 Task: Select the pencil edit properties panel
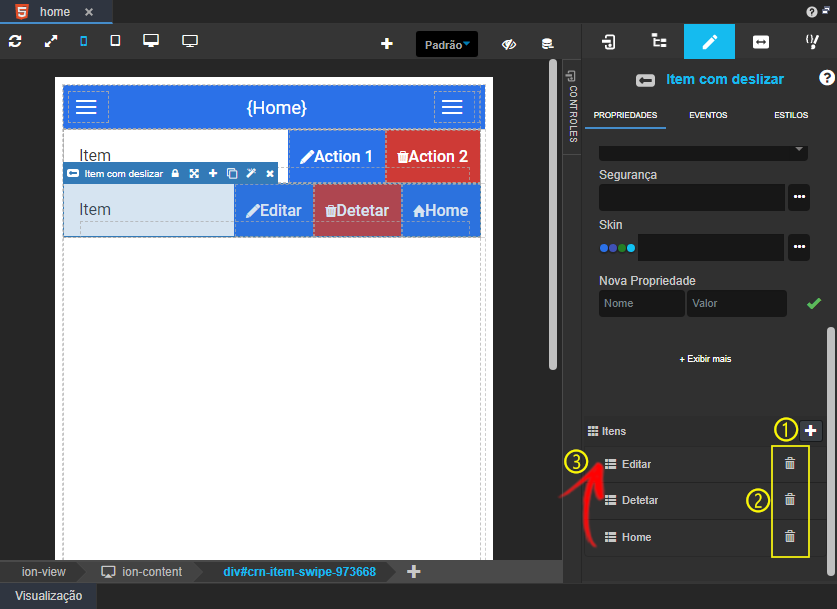click(x=709, y=41)
